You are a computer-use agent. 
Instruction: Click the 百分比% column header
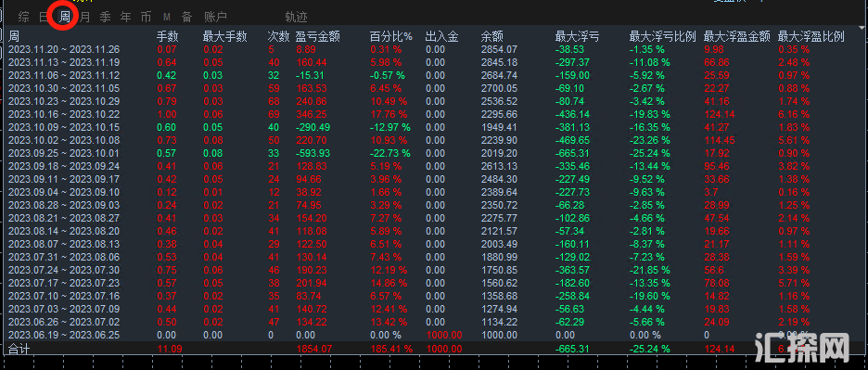pyautogui.click(x=390, y=36)
